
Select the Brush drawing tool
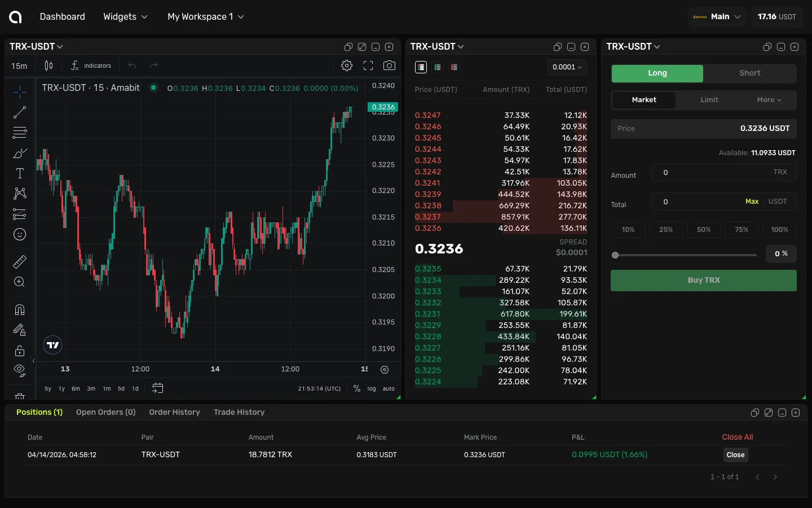pos(20,153)
